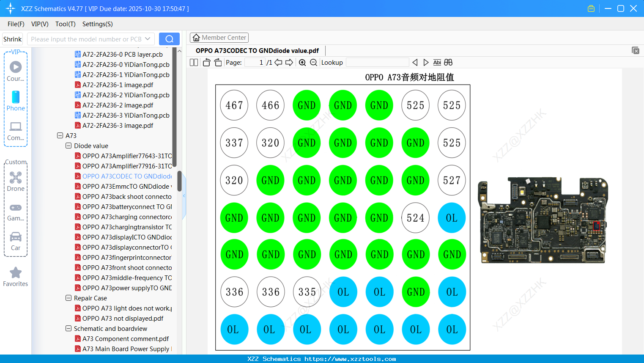Select the Drone category icon

pos(16,177)
